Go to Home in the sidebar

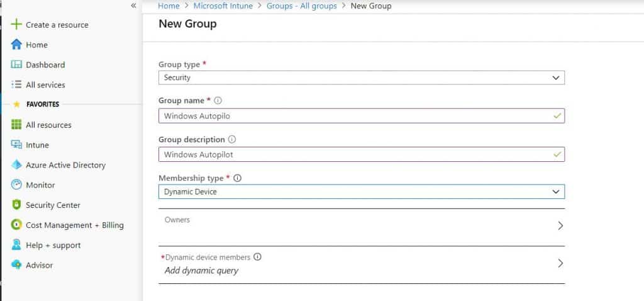(x=36, y=45)
